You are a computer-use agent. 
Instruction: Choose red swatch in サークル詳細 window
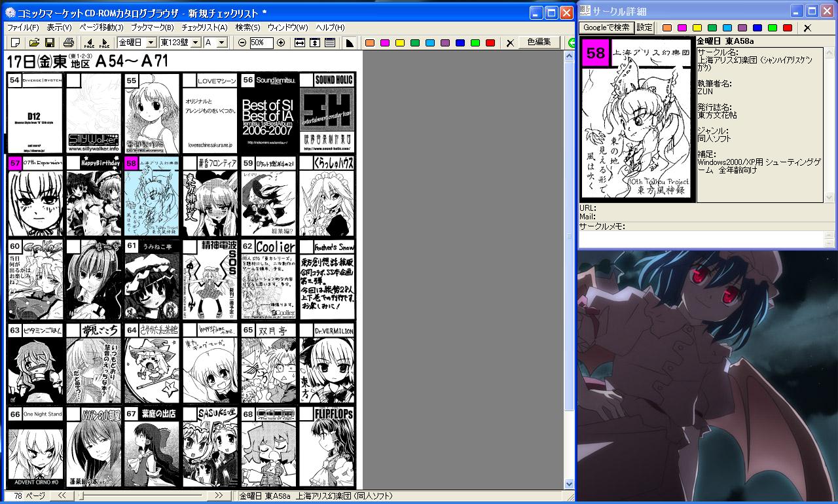(x=788, y=28)
